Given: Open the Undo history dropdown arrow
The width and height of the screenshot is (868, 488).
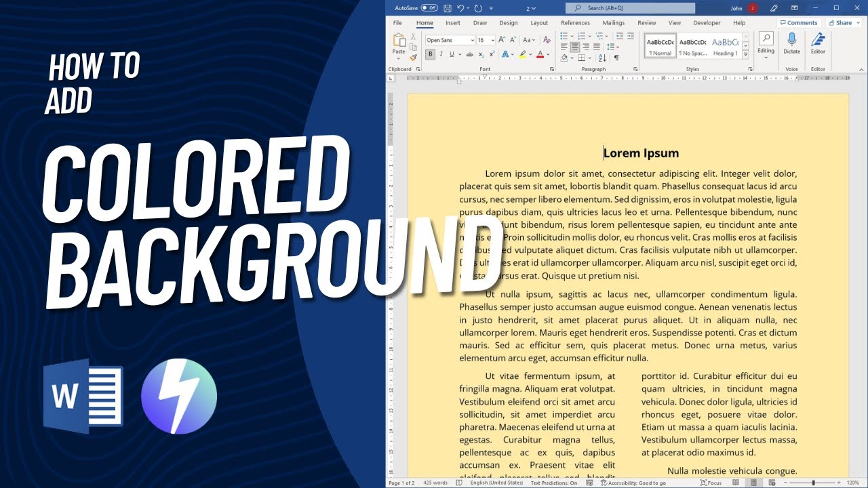Looking at the screenshot, I should 468,8.
